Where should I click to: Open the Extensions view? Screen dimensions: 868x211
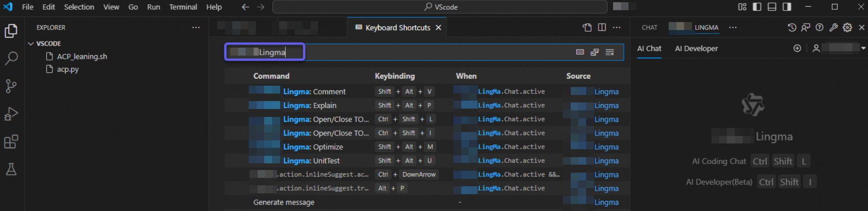click(x=11, y=142)
